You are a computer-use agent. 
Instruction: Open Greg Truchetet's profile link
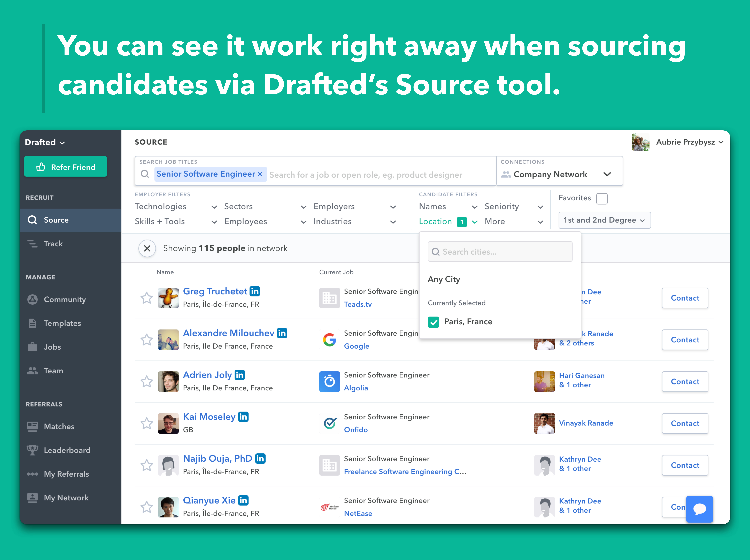215,292
